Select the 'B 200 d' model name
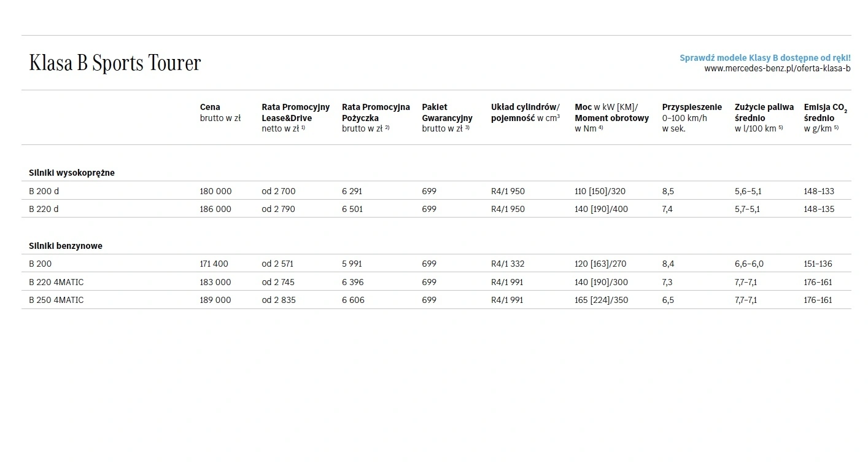The height and width of the screenshot is (467, 868). (x=44, y=191)
